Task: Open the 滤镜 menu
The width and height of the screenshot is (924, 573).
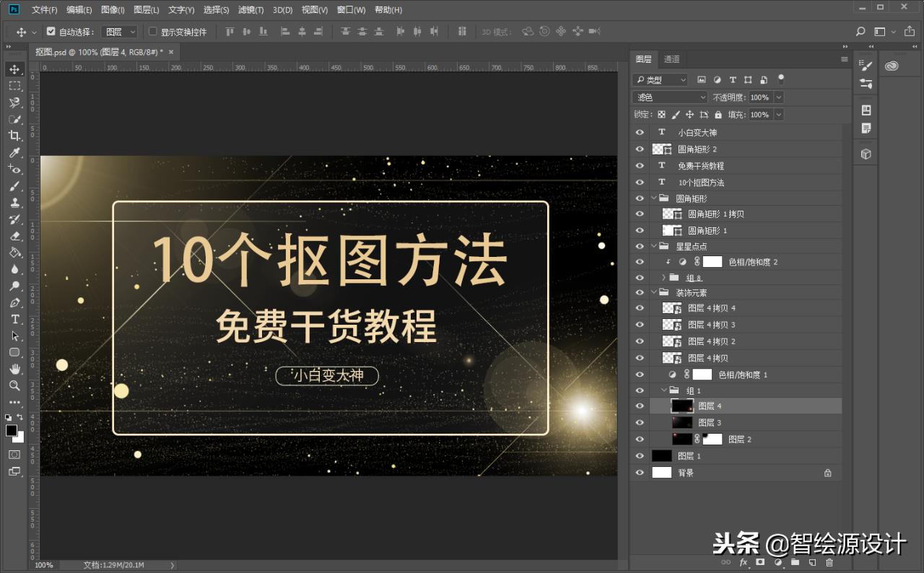Action: (x=250, y=9)
